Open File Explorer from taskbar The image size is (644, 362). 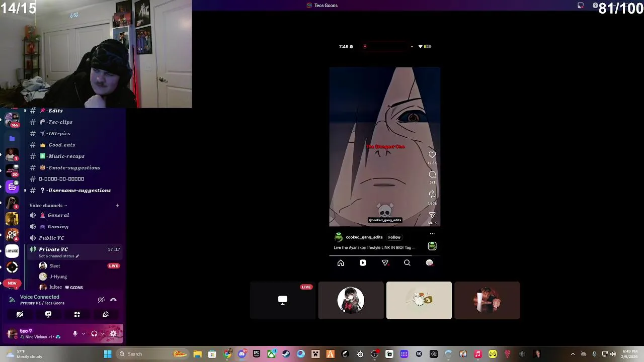(197, 354)
